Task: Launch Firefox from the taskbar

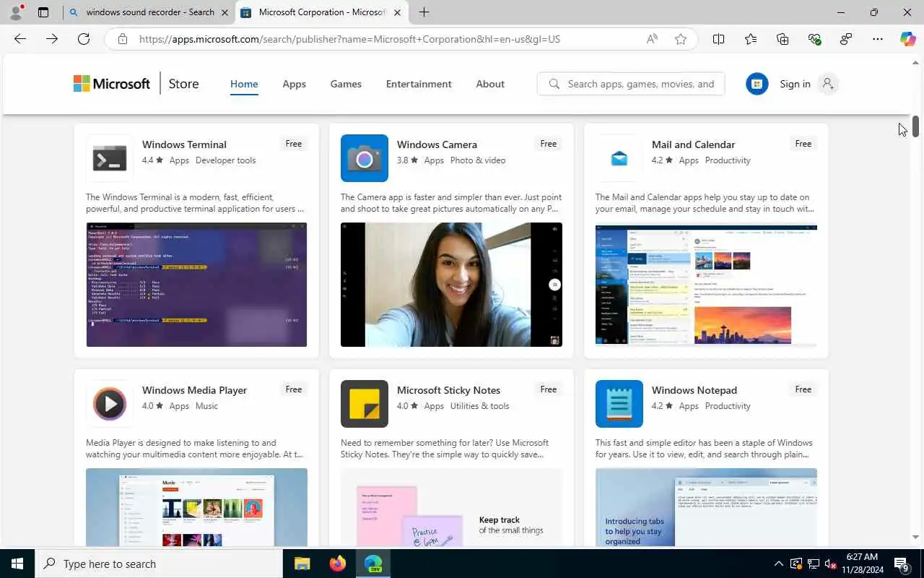Action: point(337,564)
